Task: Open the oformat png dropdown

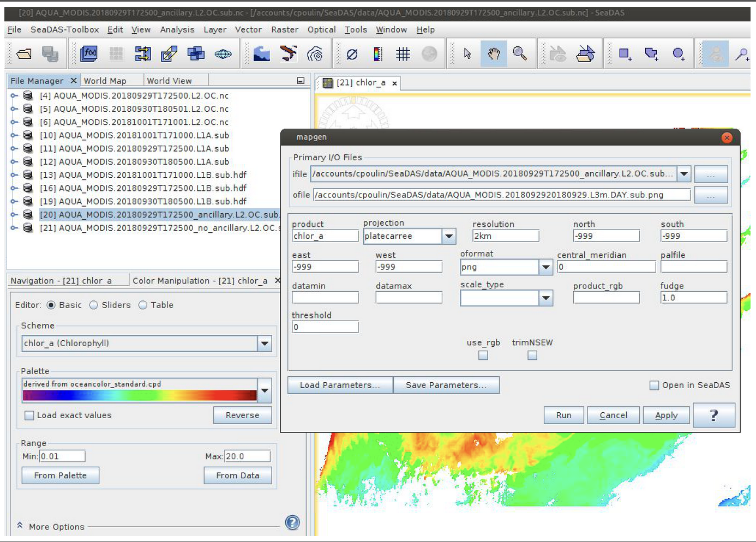Action: pos(545,267)
